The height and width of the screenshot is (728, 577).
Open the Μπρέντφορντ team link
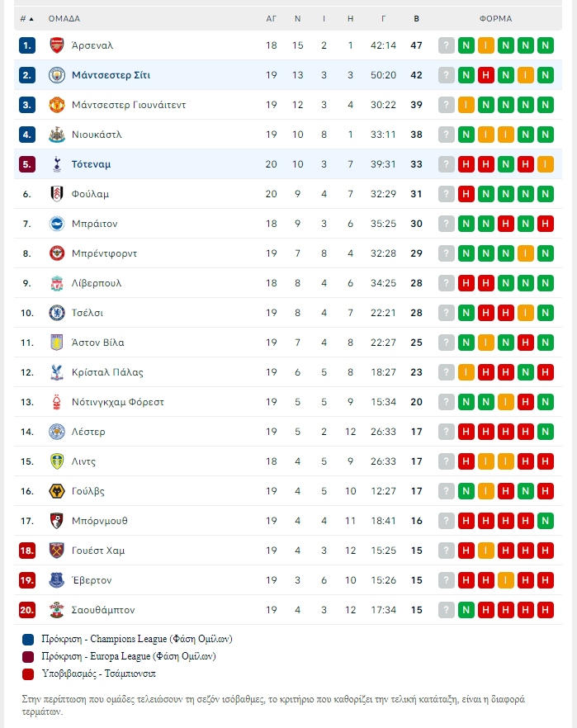click(x=105, y=253)
